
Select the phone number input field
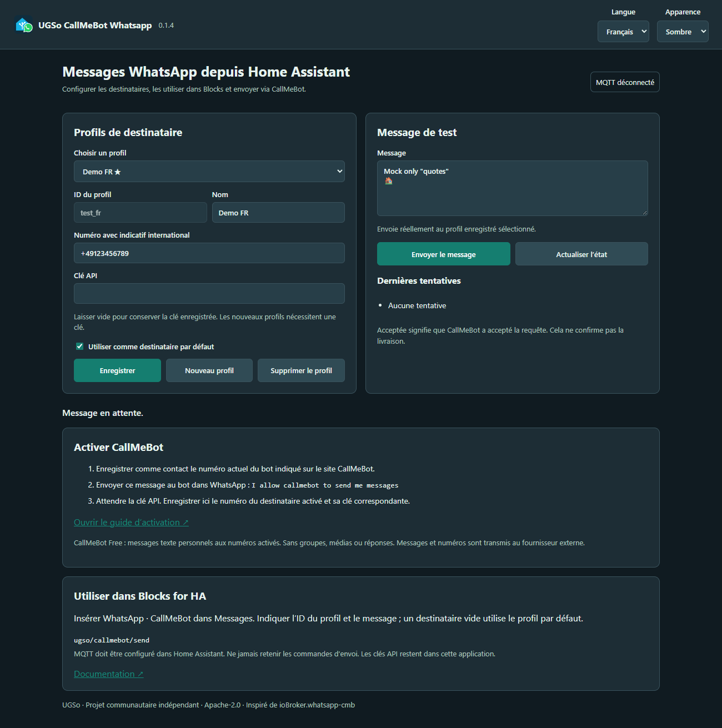click(x=209, y=253)
